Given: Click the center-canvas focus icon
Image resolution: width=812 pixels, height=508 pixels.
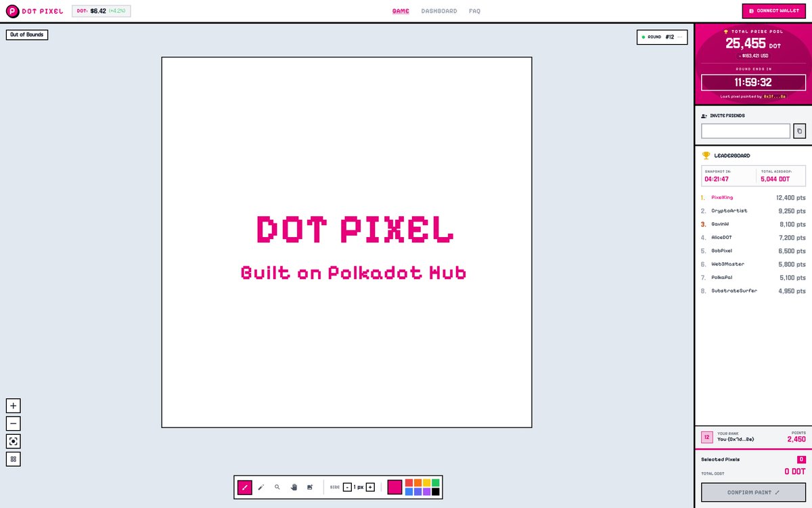Looking at the screenshot, I should click(x=13, y=441).
